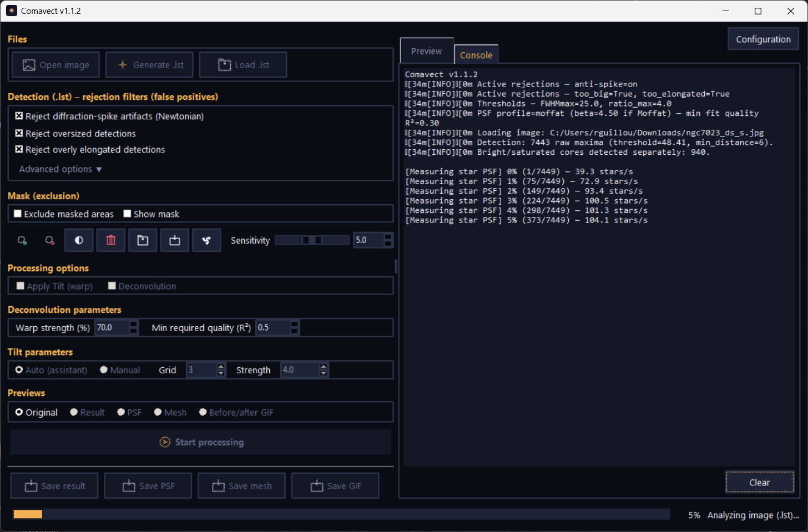Viewport: 808px width, 532px height.
Task: Click the Comavect app icon in title bar
Action: (12, 11)
